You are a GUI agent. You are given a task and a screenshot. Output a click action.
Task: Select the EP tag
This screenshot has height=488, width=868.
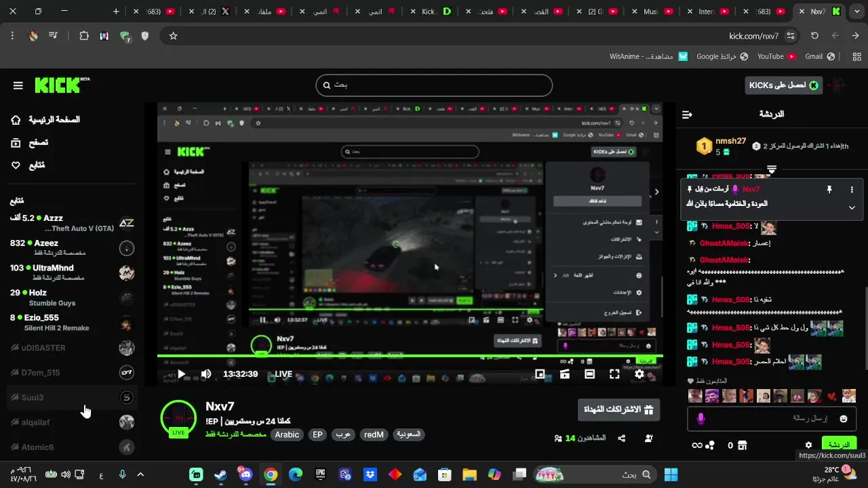click(x=317, y=434)
